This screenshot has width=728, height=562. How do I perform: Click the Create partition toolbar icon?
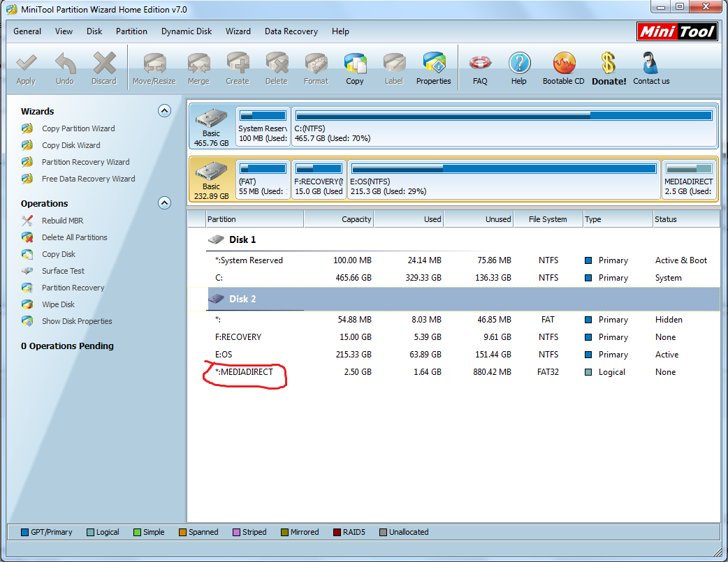click(238, 68)
